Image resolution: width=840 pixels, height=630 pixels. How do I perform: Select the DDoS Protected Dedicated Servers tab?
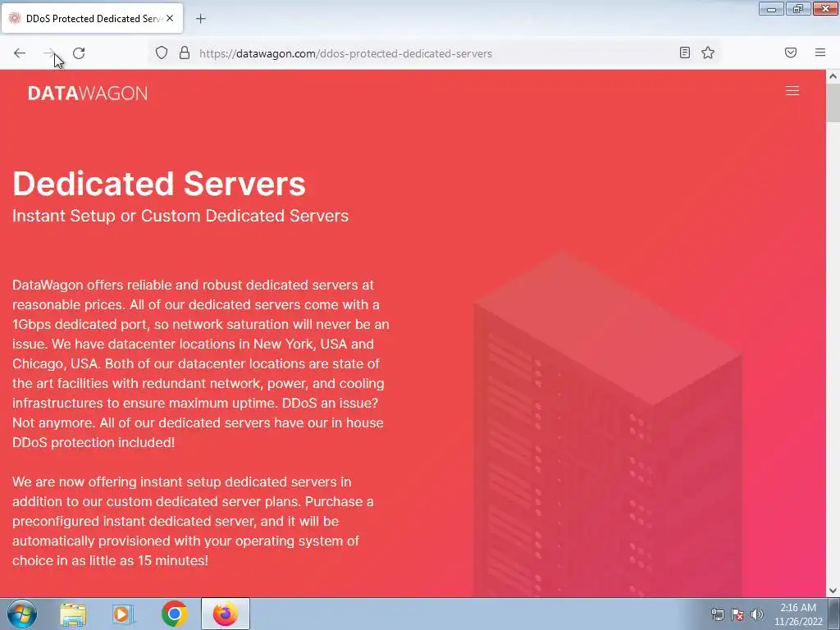(92, 18)
